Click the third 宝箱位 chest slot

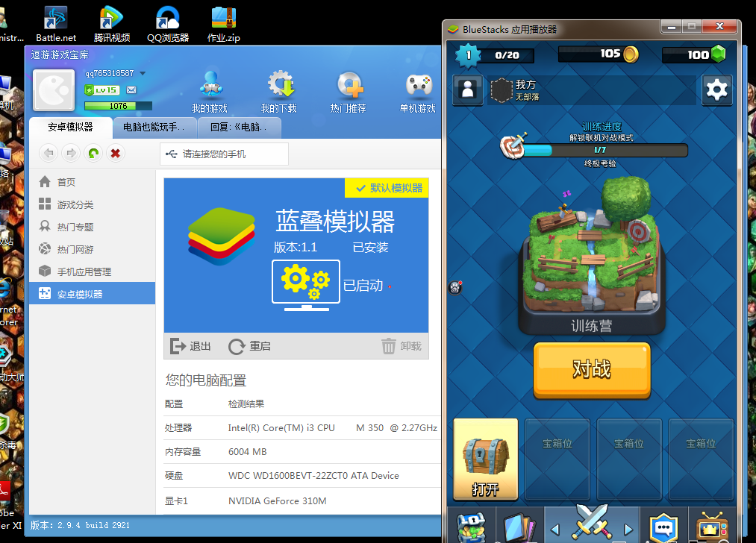(629, 459)
